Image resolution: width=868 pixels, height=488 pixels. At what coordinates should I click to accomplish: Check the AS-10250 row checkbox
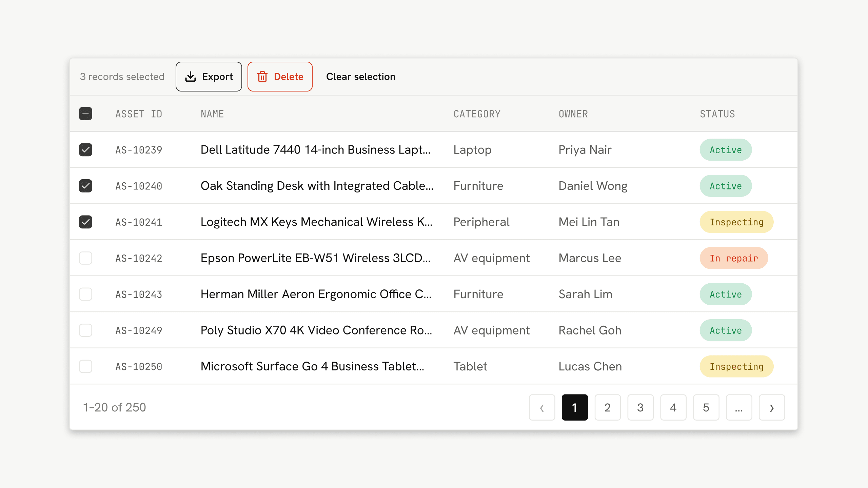coord(85,366)
